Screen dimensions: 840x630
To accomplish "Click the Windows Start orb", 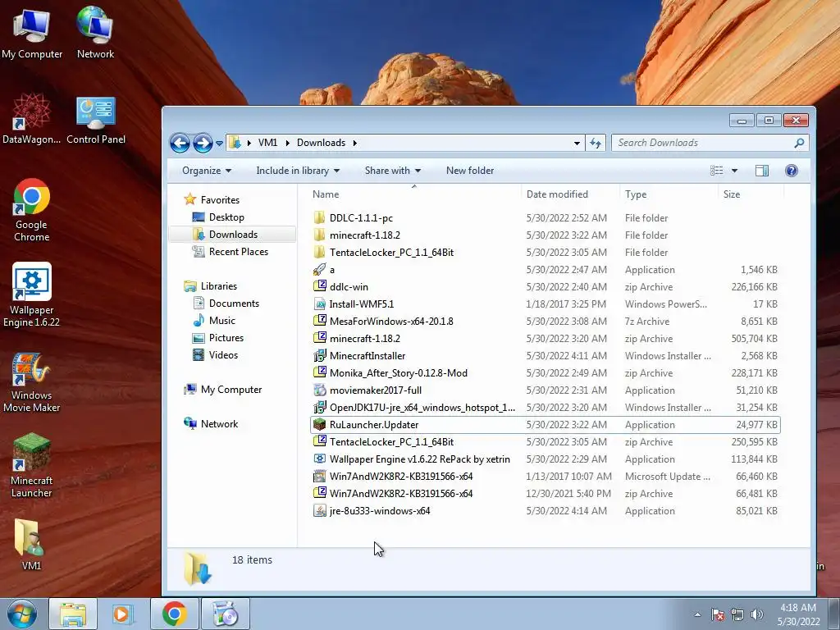I will (22, 614).
